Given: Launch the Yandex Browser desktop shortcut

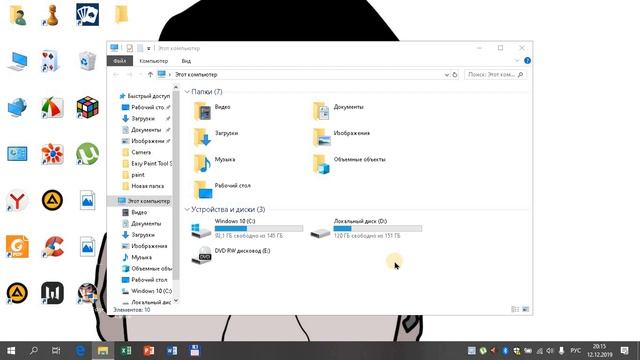Looking at the screenshot, I should click(x=17, y=201).
